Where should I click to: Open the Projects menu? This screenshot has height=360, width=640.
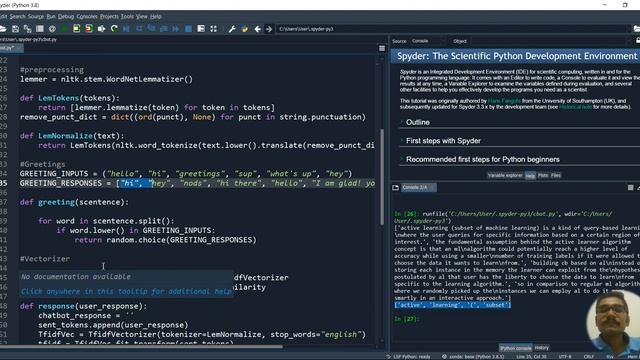[109, 16]
